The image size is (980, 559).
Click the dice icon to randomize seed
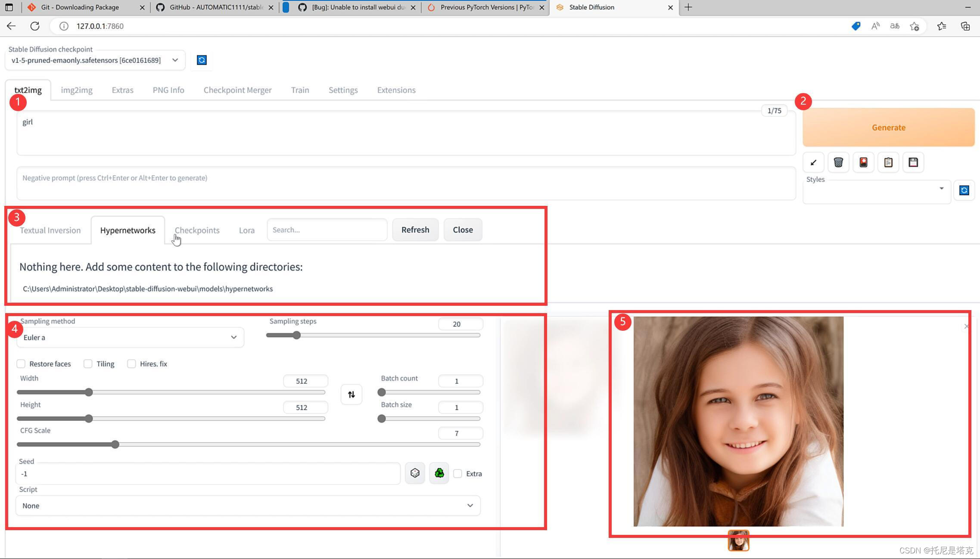tap(415, 473)
